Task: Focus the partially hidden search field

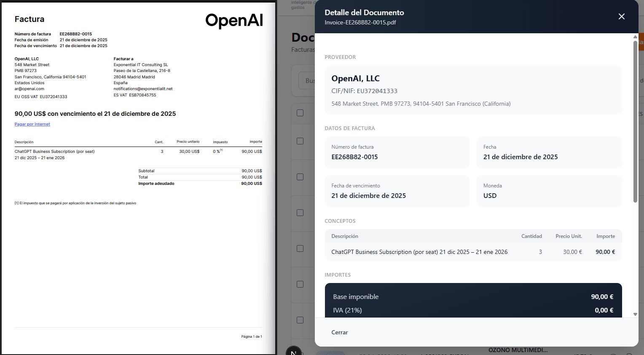Action: point(307,80)
